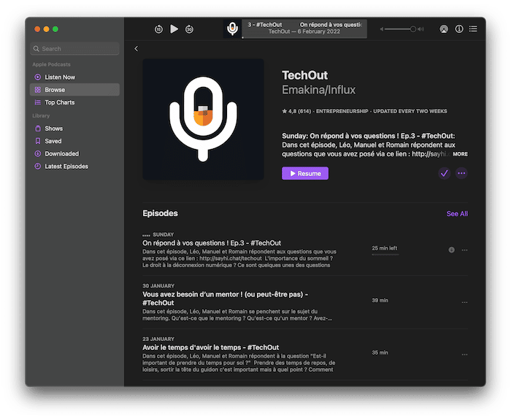Skip forward 30 seconds

tap(189, 29)
